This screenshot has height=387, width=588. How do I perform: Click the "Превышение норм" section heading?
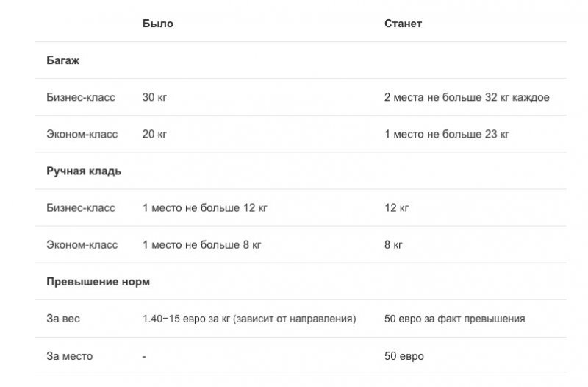(98, 281)
